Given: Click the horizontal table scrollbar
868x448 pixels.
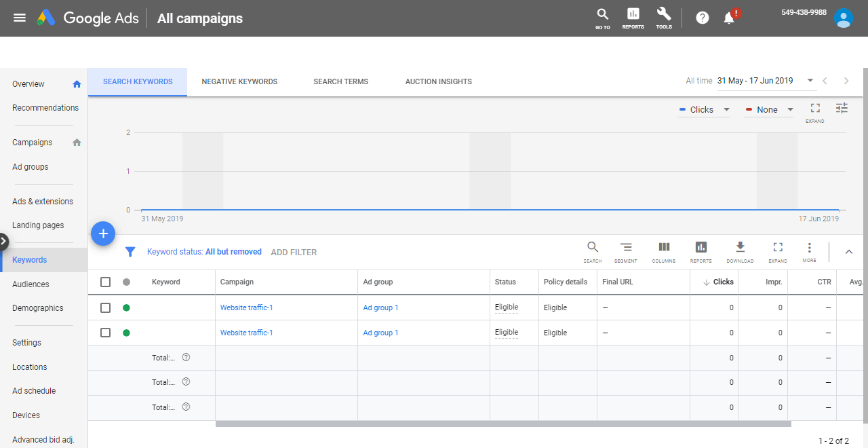Looking at the screenshot, I should tap(502, 424).
